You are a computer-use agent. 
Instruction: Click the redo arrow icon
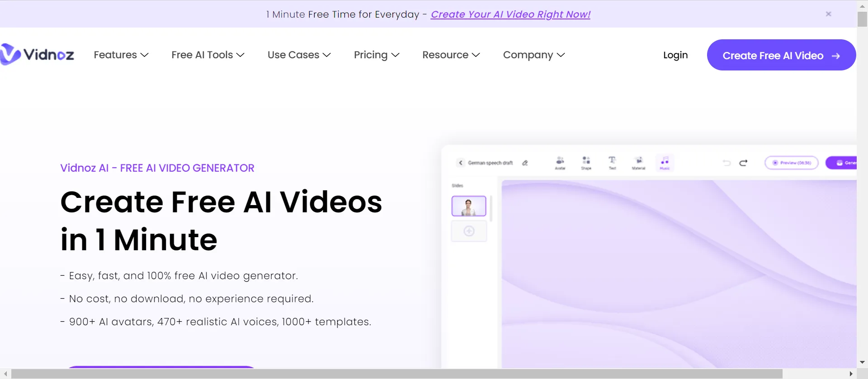pyautogui.click(x=743, y=163)
